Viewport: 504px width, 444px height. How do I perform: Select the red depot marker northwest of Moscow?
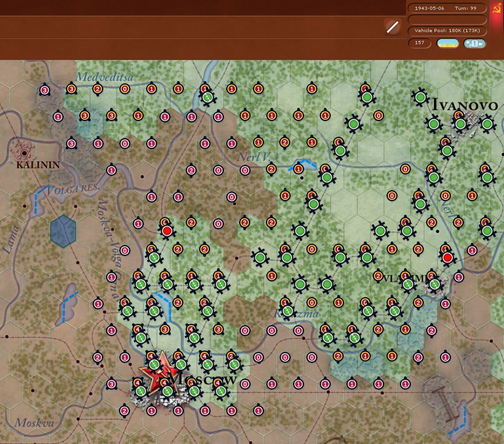tap(167, 231)
